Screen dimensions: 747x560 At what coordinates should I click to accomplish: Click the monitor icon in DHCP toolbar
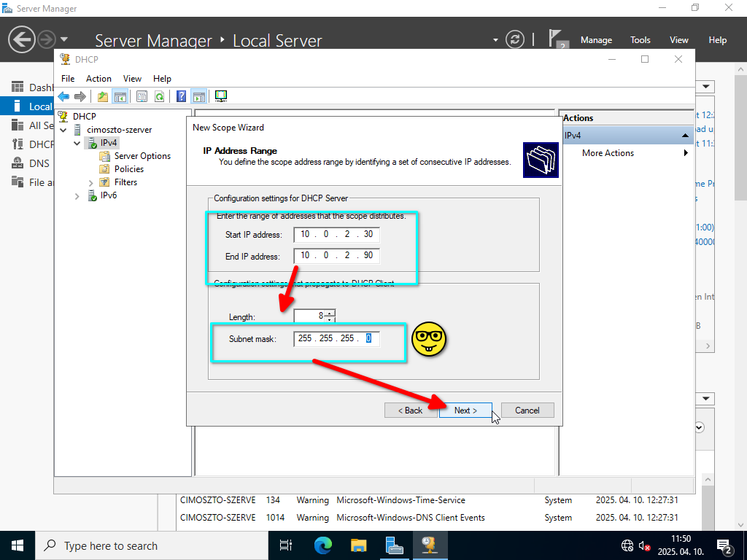tap(221, 96)
